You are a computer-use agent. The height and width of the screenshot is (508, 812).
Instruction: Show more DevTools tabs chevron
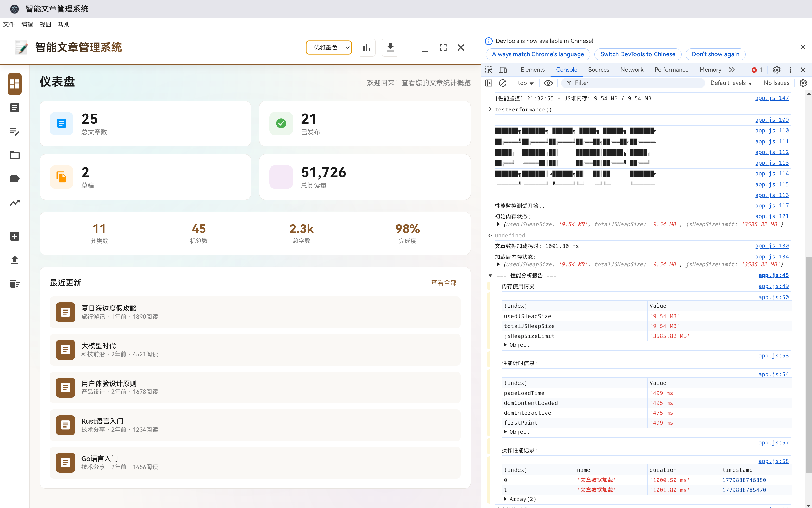click(732, 70)
